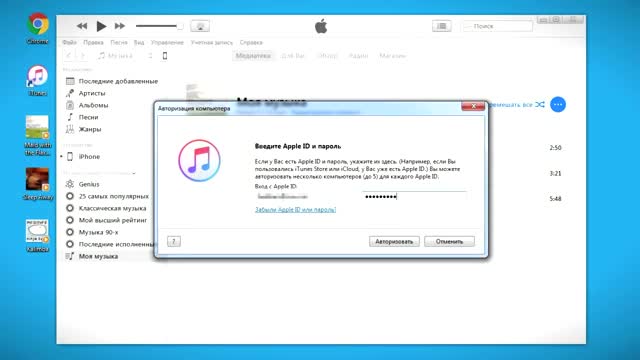This screenshot has width=640, height=360.
Task: Focus the Поиск search field
Action: [498, 26]
